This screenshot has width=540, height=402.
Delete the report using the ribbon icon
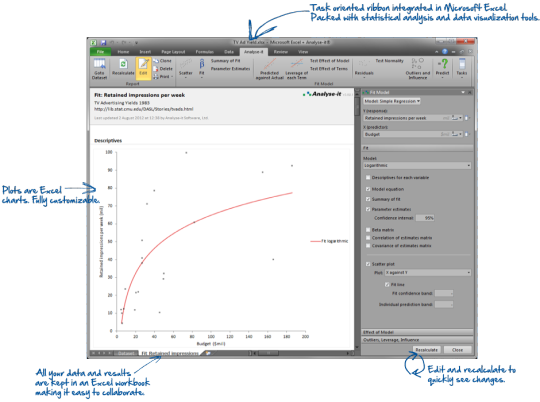163,69
